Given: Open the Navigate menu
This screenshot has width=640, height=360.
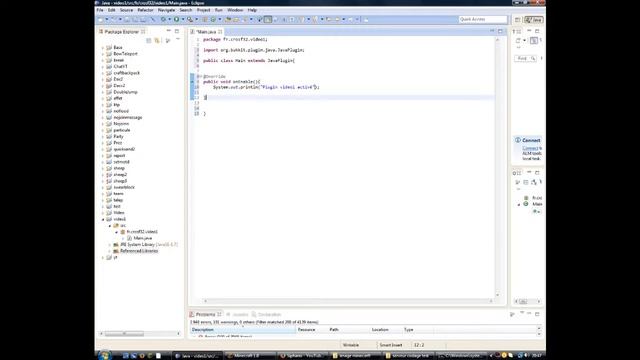Looking at the screenshot, I should (167, 10).
